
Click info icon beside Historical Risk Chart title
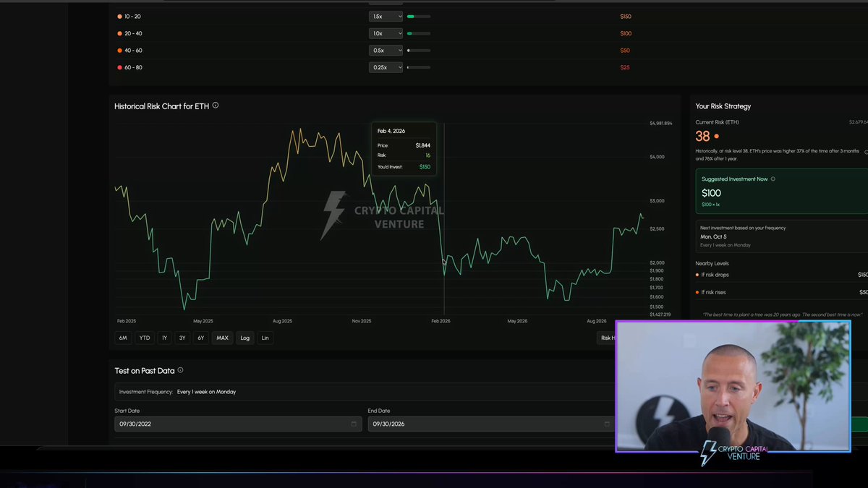(x=216, y=106)
